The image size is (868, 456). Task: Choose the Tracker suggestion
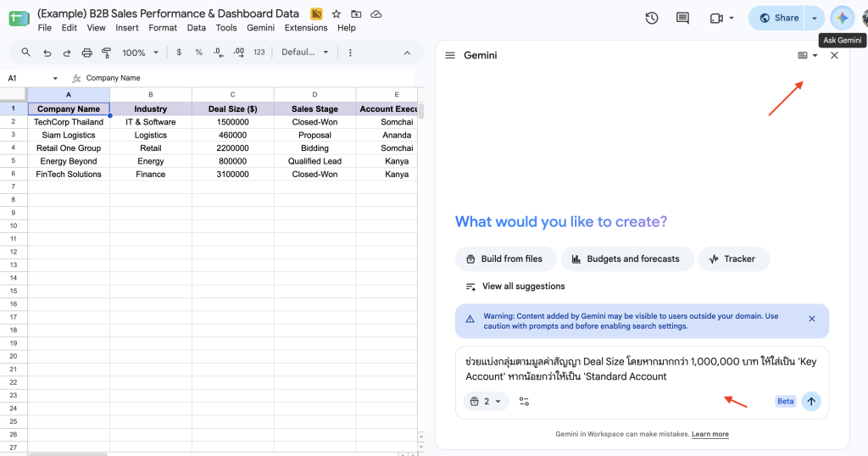[733, 259]
